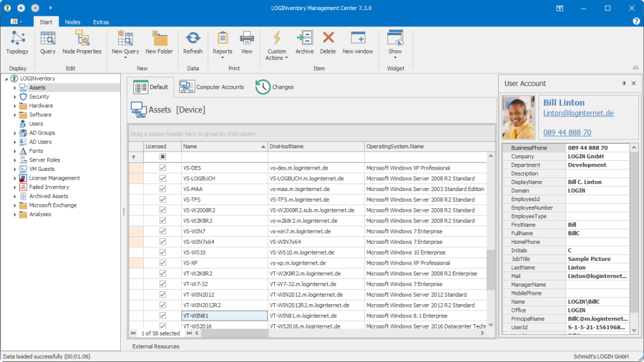Select Archived Assets node

click(48, 196)
